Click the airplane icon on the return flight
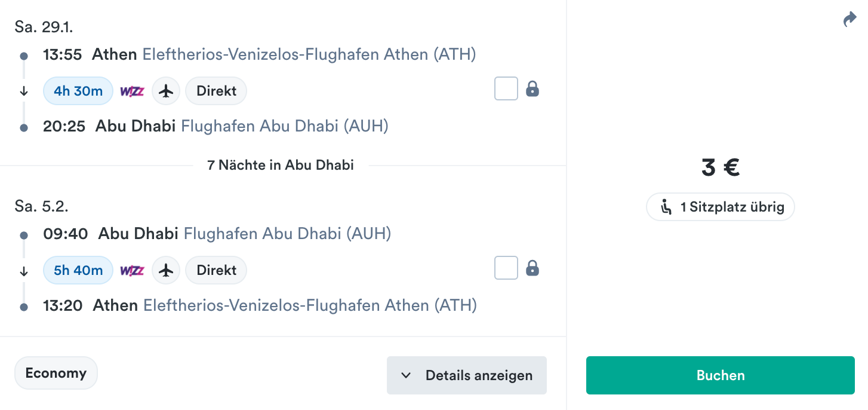The image size is (868, 410). pyautogui.click(x=166, y=270)
